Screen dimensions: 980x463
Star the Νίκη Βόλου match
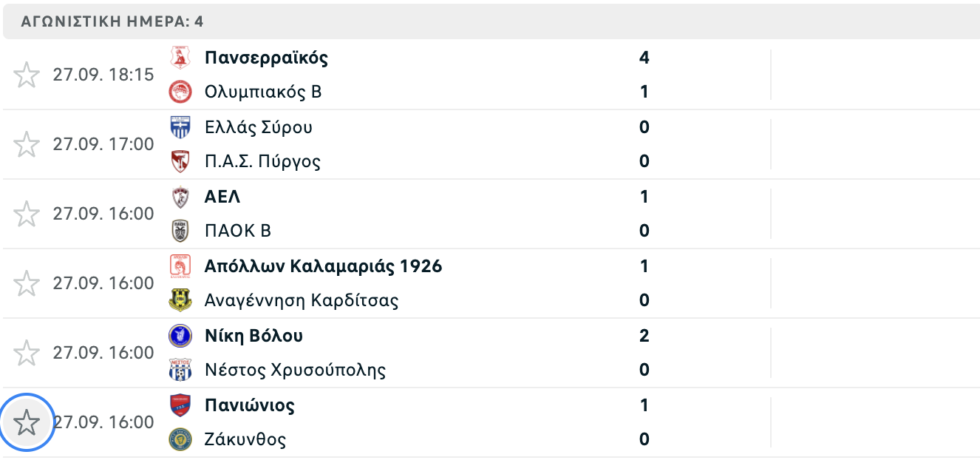click(27, 353)
